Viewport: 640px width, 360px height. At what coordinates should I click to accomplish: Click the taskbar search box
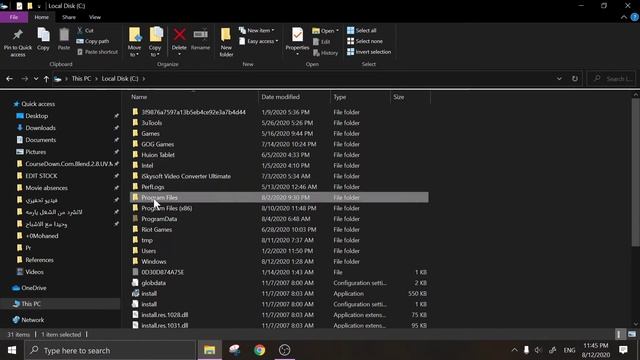pyautogui.click(x=111, y=350)
